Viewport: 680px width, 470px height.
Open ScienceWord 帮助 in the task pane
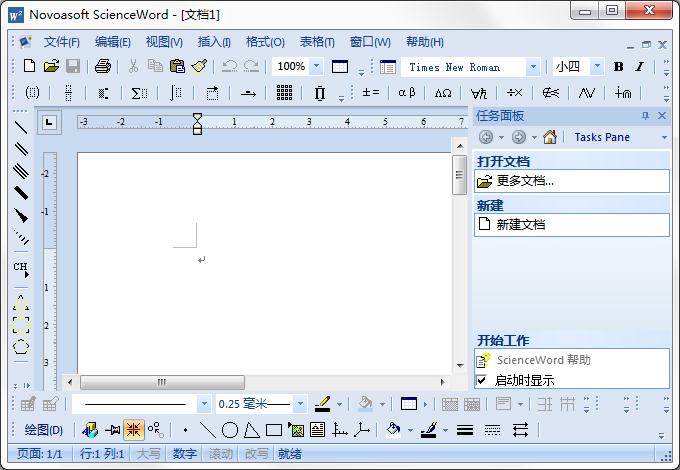[x=544, y=360]
